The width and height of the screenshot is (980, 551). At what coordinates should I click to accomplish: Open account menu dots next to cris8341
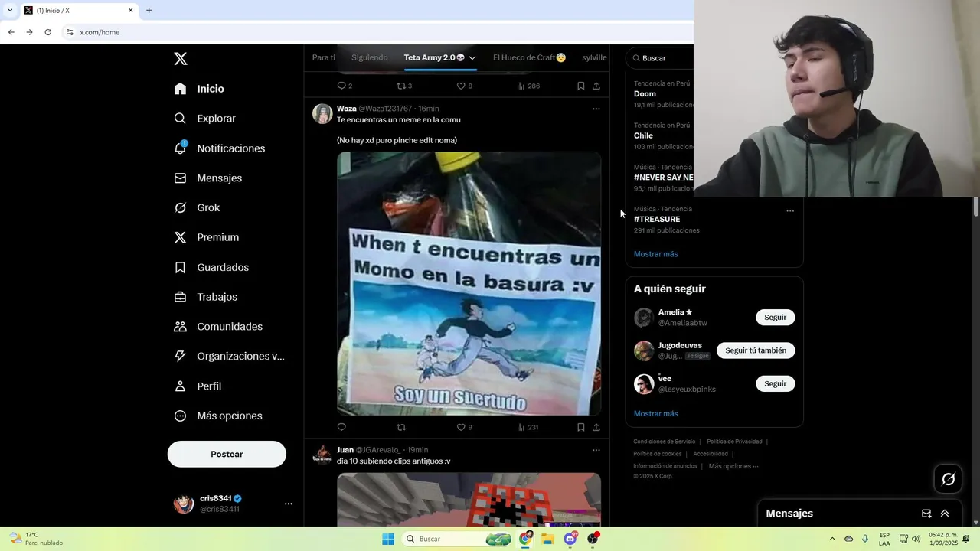pyautogui.click(x=289, y=504)
